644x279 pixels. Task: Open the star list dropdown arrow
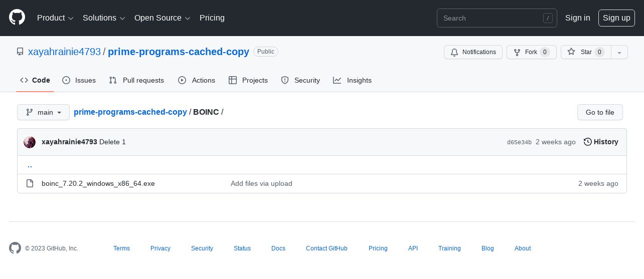619,52
